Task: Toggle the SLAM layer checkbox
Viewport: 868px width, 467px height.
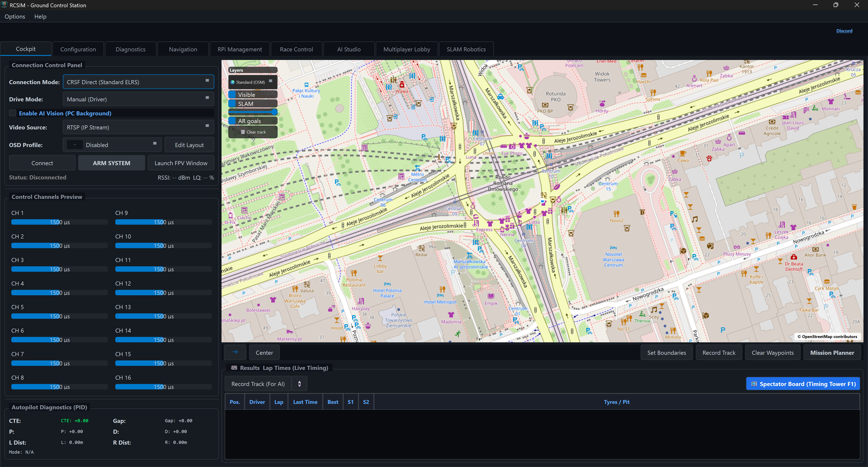Action: pyautogui.click(x=233, y=104)
